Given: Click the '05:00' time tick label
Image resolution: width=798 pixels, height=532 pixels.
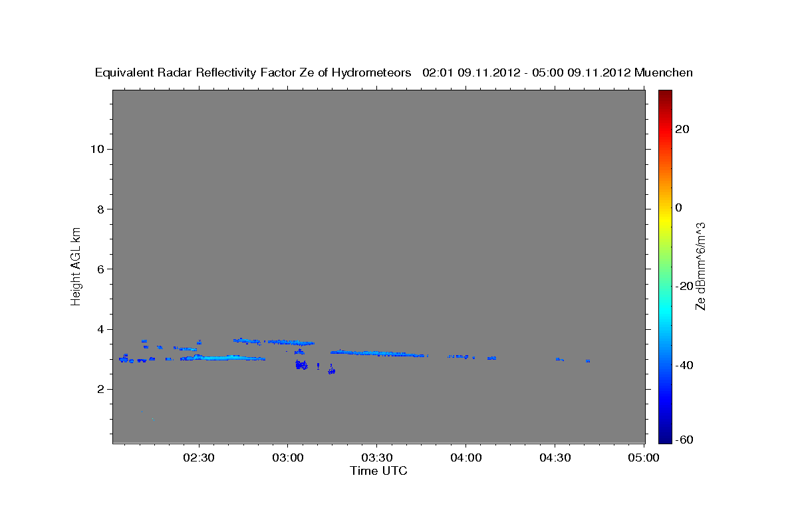Looking at the screenshot, I should click(x=644, y=458).
